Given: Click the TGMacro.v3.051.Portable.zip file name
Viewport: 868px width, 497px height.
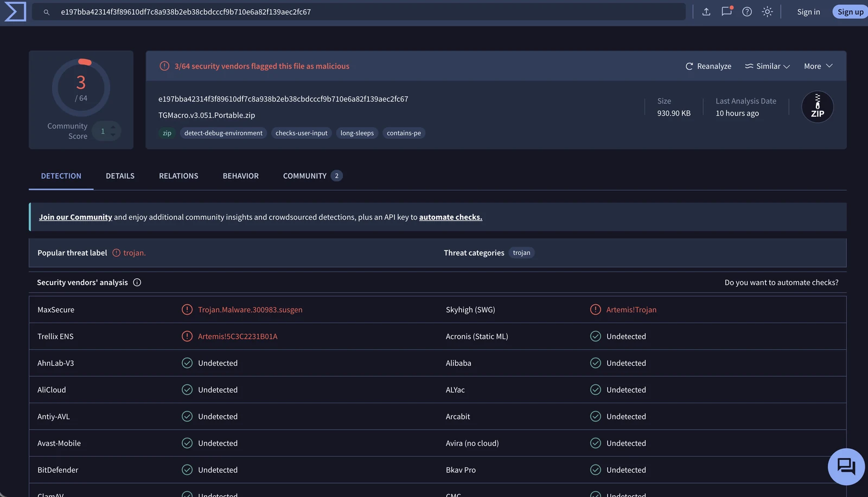Looking at the screenshot, I should (x=207, y=115).
